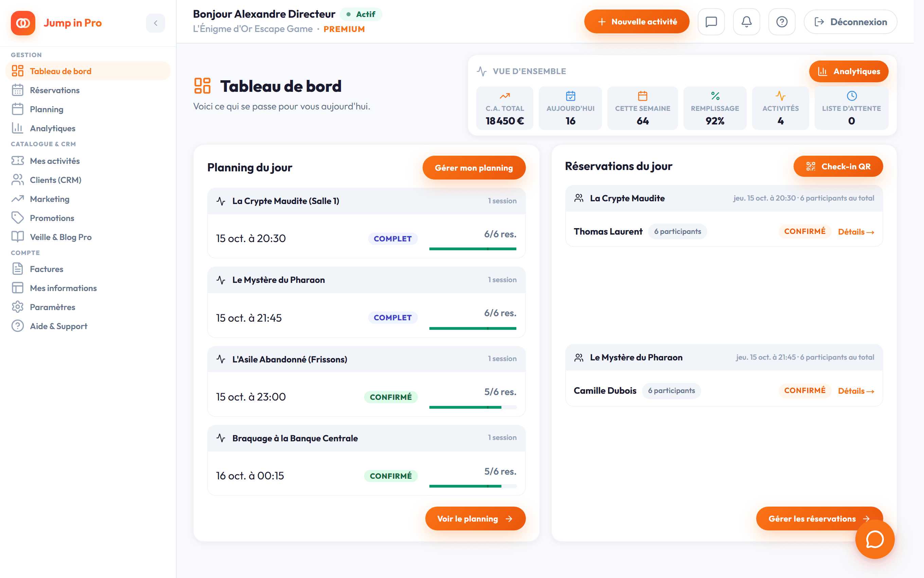Viewport: 924px width, 578px height.
Task: Open the help question mark icon in header
Action: click(782, 22)
